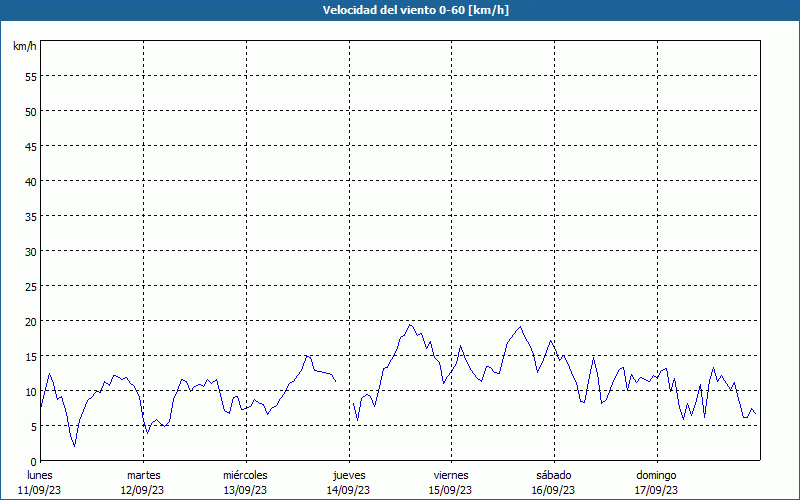Image resolution: width=800 pixels, height=500 pixels.
Task: Click the 'domingo' day label
Action: (657, 475)
